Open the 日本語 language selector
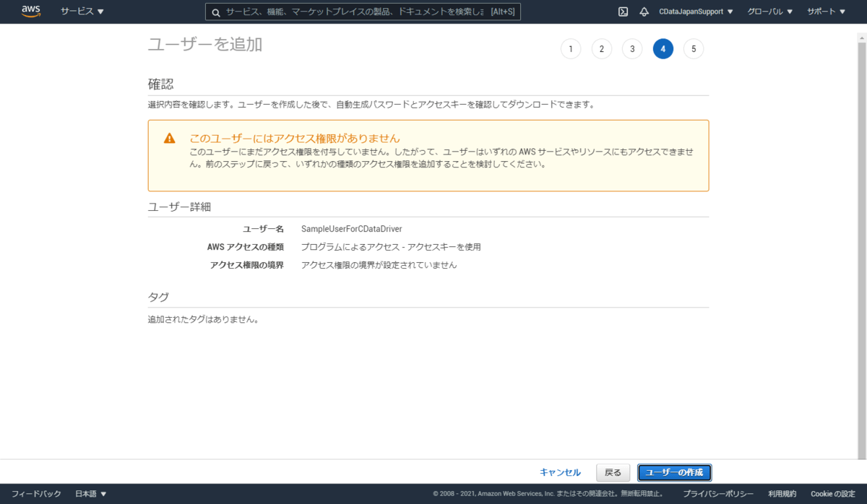 coord(91,494)
